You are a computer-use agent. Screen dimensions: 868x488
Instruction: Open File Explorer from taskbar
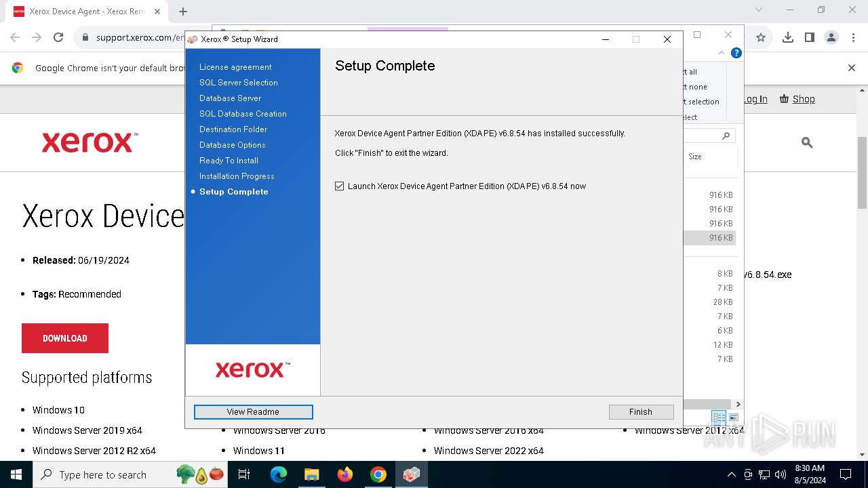coord(311,474)
